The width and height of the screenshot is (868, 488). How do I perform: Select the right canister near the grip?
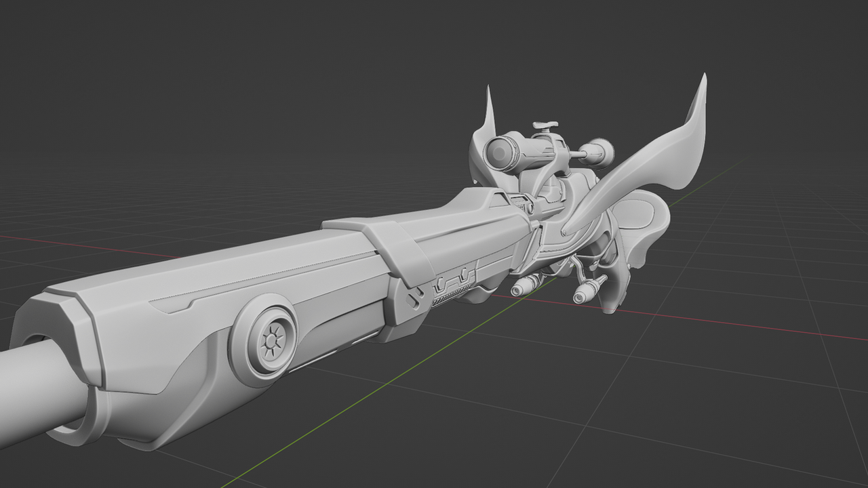click(589, 289)
